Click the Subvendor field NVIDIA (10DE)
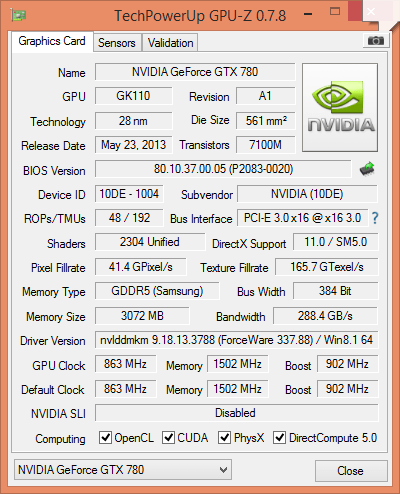This screenshot has width=400, height=494. 307,194
